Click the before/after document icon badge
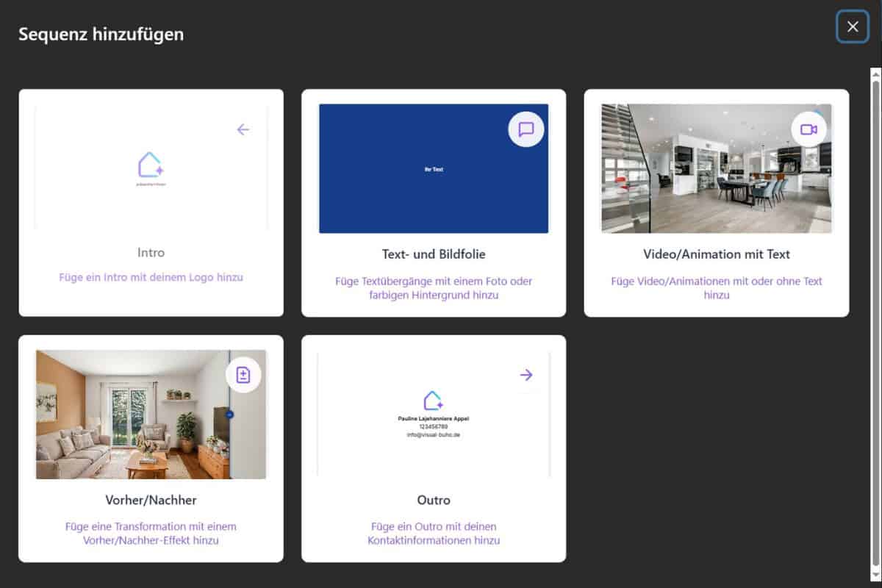The width and height of the screenshot is (882, 588). (x=243, y=376)
